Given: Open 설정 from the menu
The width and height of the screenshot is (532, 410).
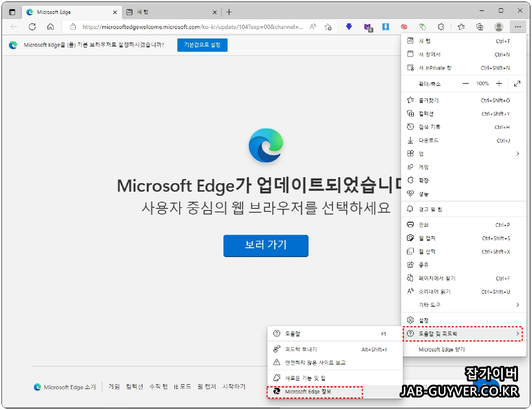Looking at the screenshot, I should click(463, 320).
